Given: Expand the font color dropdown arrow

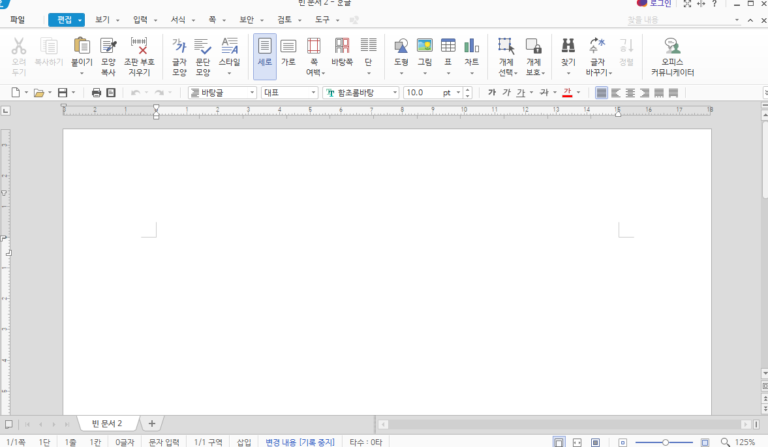Looking at the screenshot, I should [x=578, y=93].
